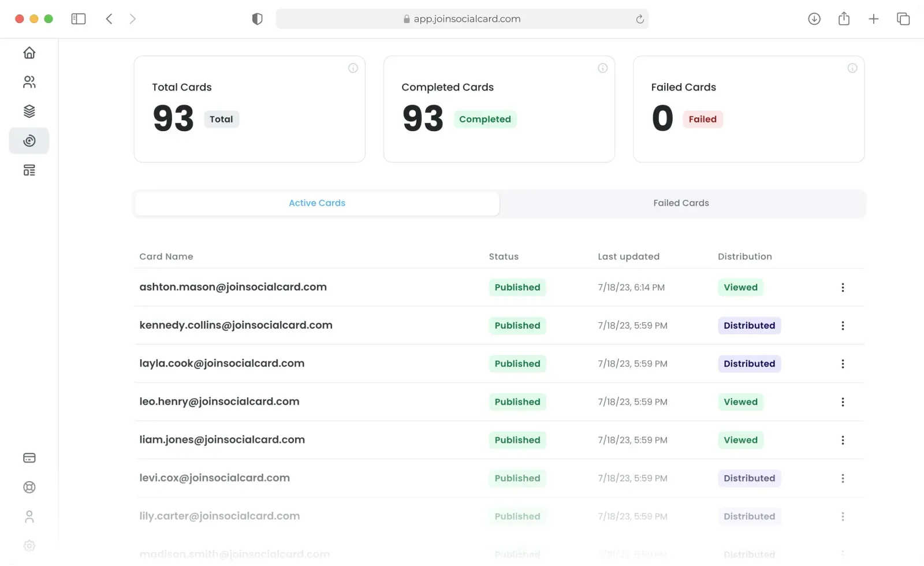The image size is (924, 566).
Task: Open options menu for kennedy.collins row
Action: [x=843, y=326]
